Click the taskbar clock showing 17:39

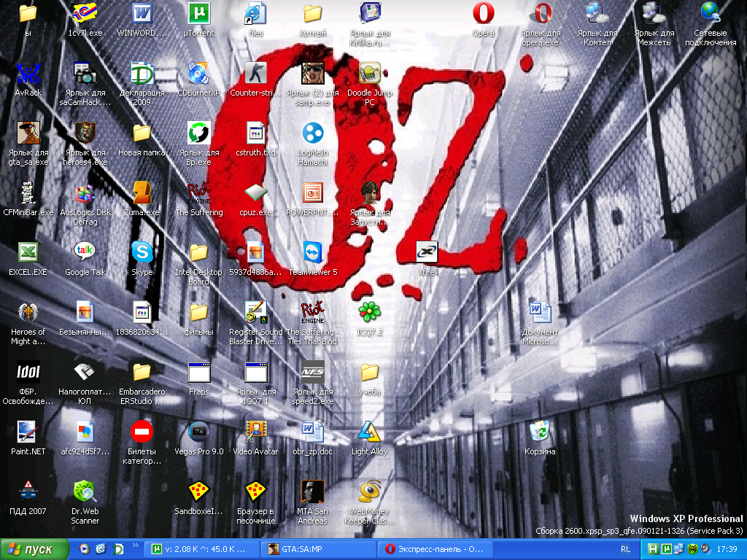pyautogui.click(x=727, y=549)
